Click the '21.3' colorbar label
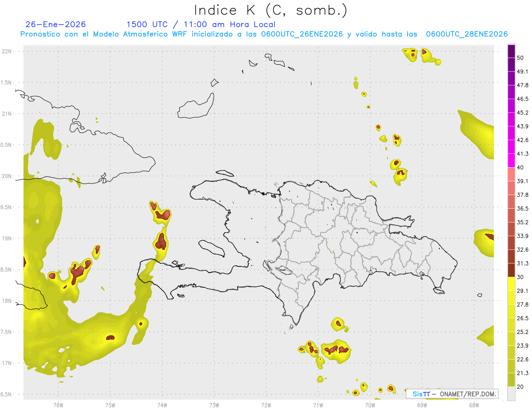 (x=523, y=373)
